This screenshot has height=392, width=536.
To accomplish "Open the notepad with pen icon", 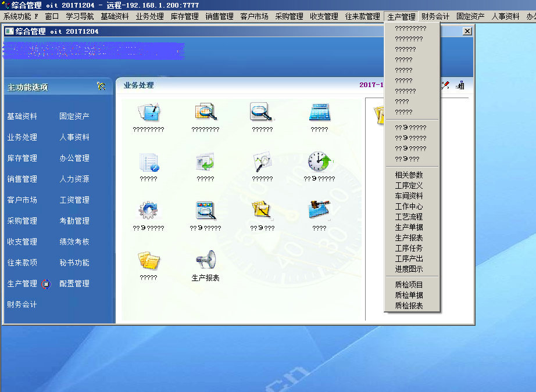I will coord(148,112).
